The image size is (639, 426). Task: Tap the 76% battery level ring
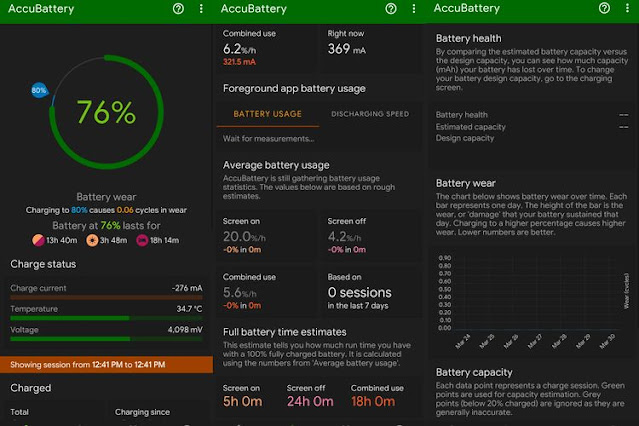106,112
